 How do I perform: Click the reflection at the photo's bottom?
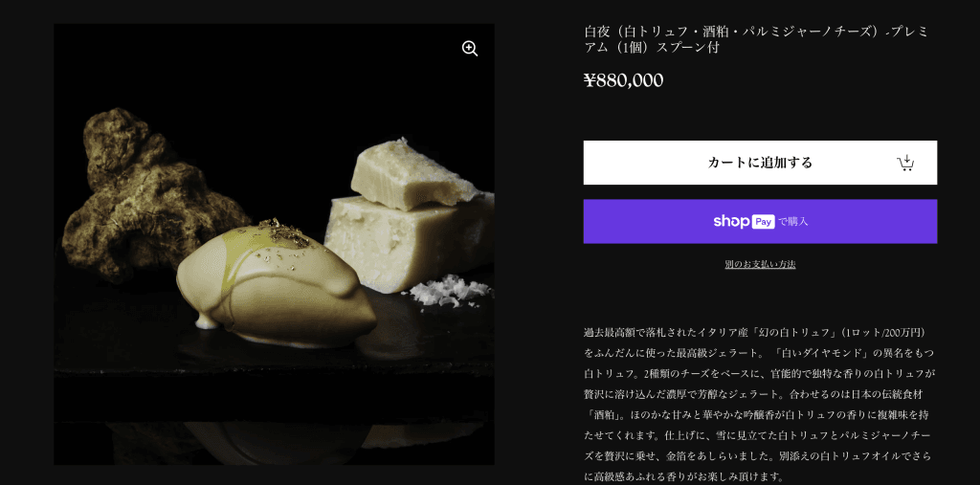tap(275, 443)
